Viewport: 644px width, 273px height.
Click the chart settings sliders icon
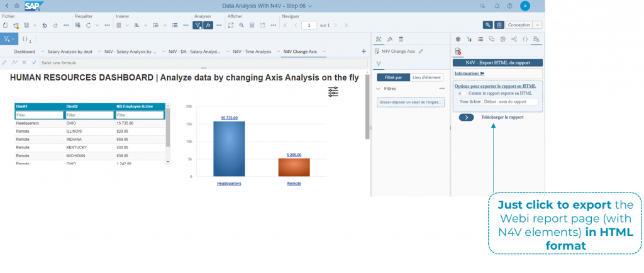[x=333, y=92]
